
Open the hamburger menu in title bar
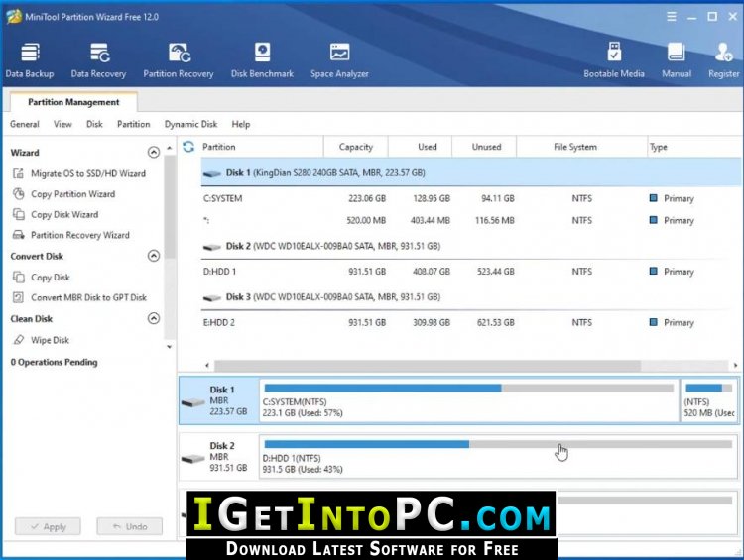pyautogui.click(x=671, y=17)
